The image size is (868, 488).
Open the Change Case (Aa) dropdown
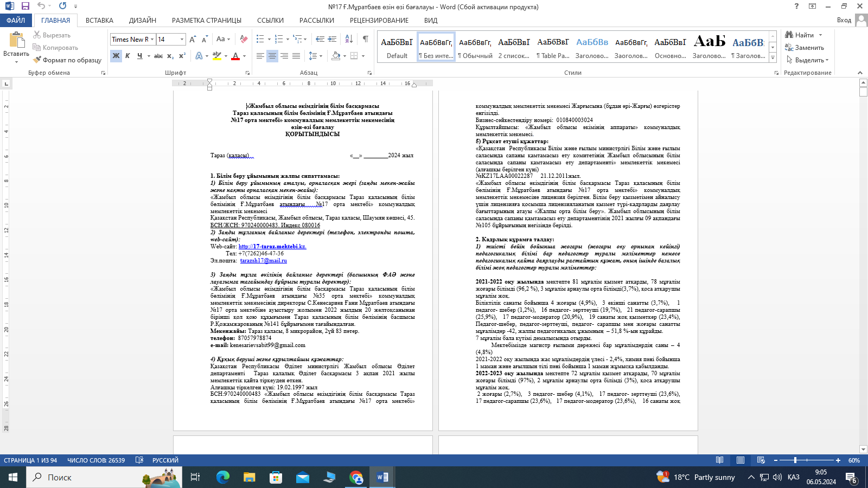coord(223,39)
